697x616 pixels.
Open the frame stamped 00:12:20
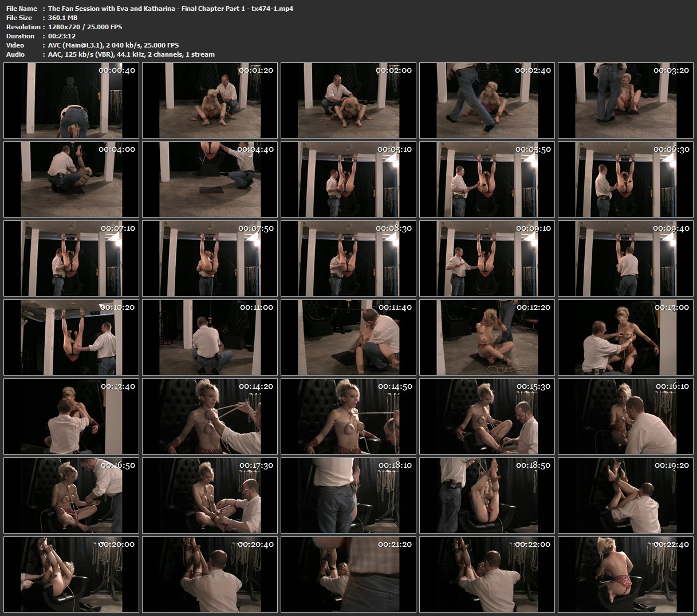487,338
